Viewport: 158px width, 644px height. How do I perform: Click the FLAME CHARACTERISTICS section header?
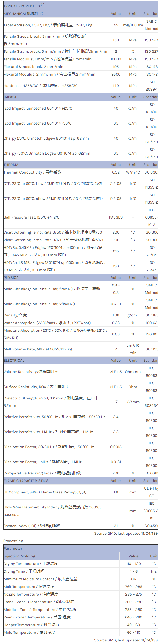click(x=26, y=481)
